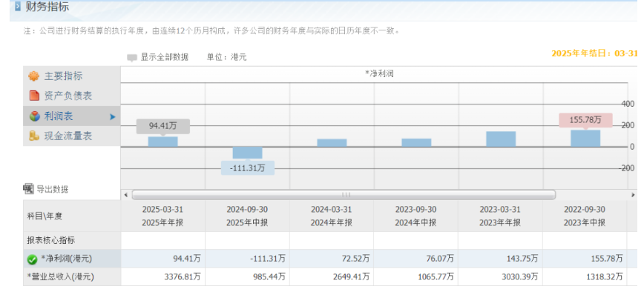Click the 94.41万 chart bar label
This screenshot has height=292, width=644.
click(x=163, y=126)
